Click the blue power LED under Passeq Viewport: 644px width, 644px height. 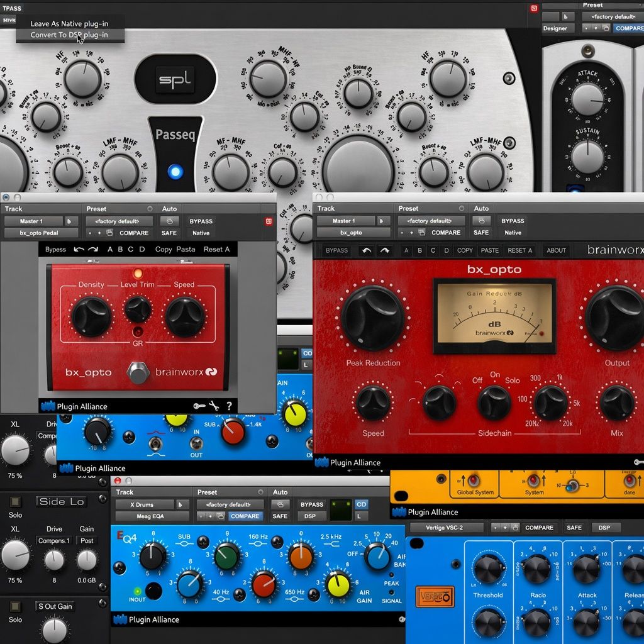pos(175,171)
